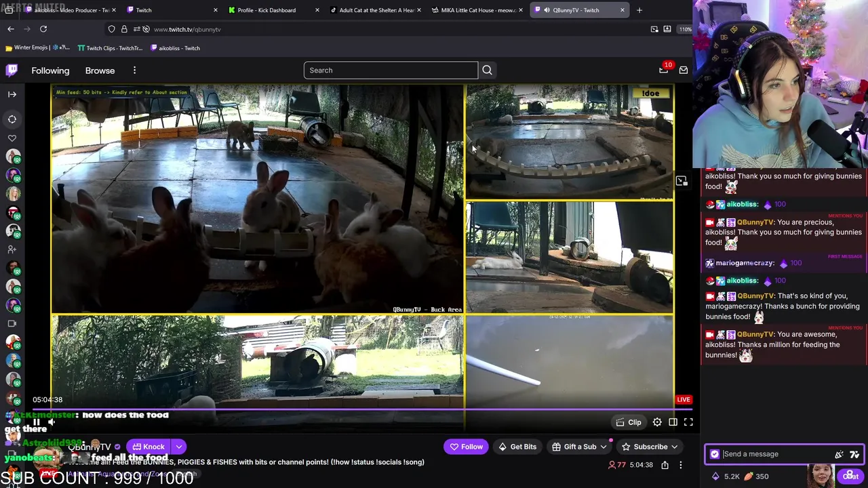Switch to Adult Cat at the Shelter tab
868x488 pixels.
coord(375,10)
